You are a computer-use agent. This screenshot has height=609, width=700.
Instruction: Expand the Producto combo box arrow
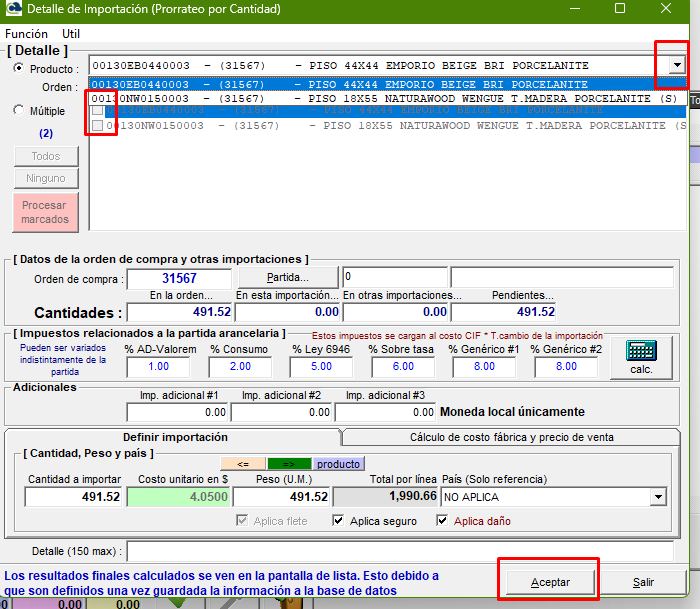pos(678,66)
